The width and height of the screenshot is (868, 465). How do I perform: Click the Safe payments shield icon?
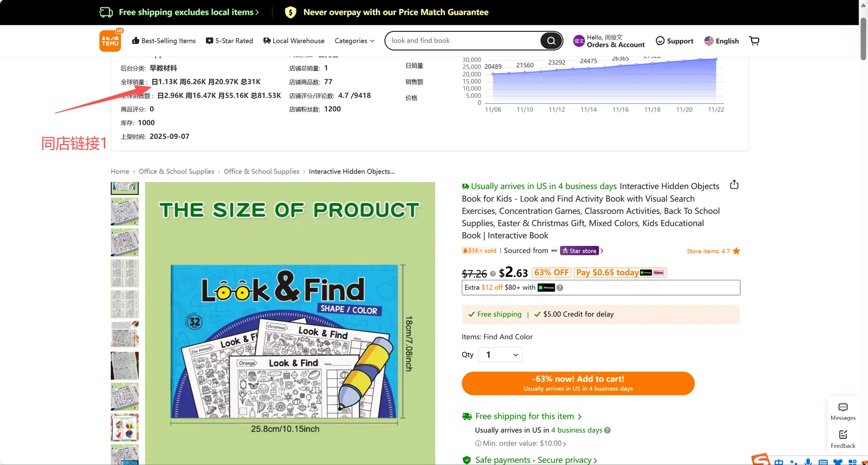click(x=467, y=460)
